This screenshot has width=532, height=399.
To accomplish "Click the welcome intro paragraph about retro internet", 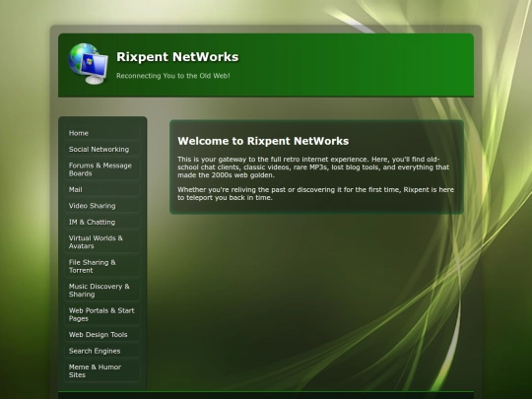I will 313,167.
